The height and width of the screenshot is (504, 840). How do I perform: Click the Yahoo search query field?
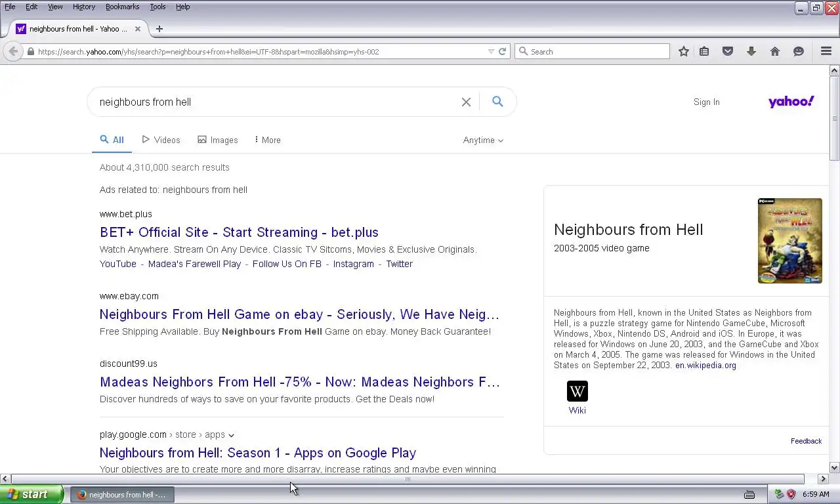point(276,102)
